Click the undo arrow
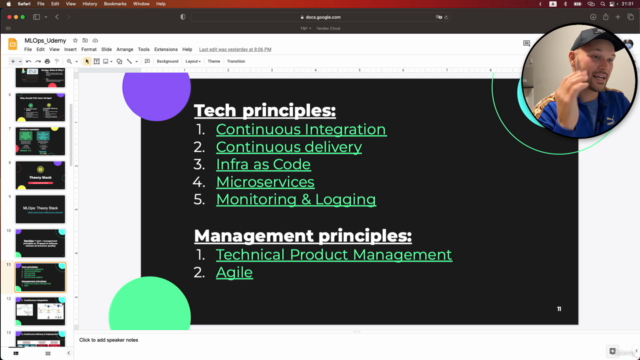The width and height of the screenshot is (640, 360). (29, 61)
